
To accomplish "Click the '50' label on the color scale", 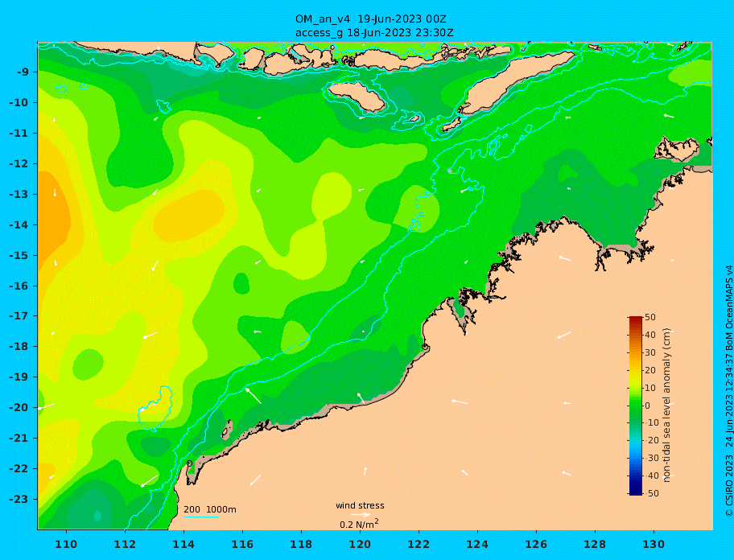I will 650,317.
